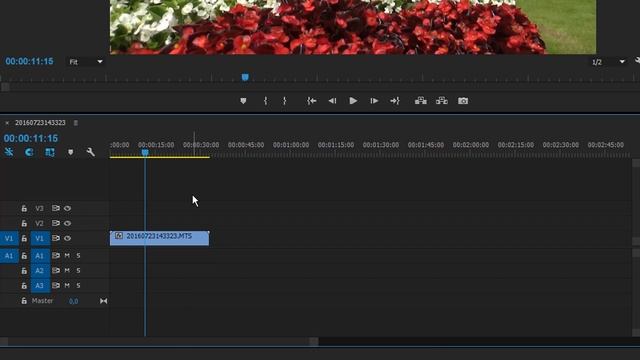Toggle A3 track targeting
Screen dimensions: 640x360
point(40,286)
